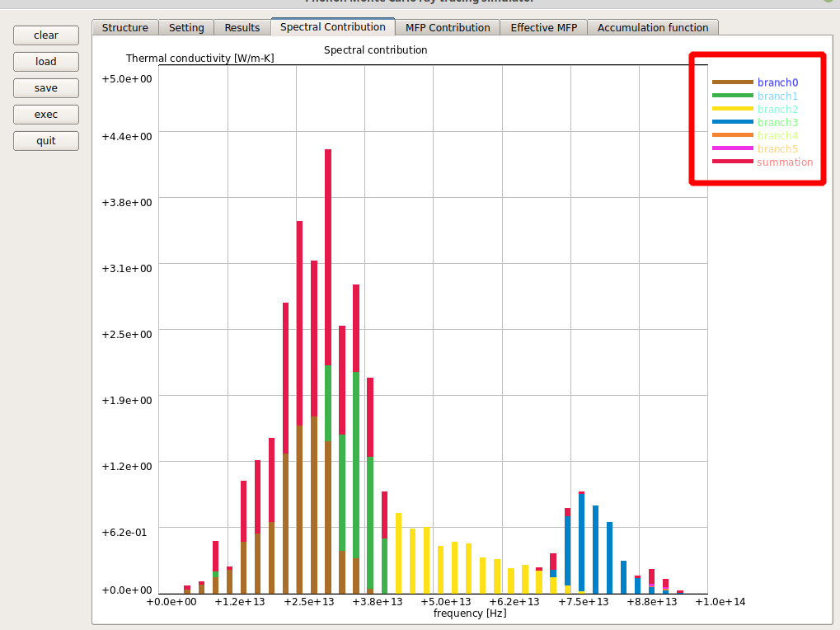Click the +1.2e+00 y-axis value
The image size is (840, 630).
tap(127, 466)
